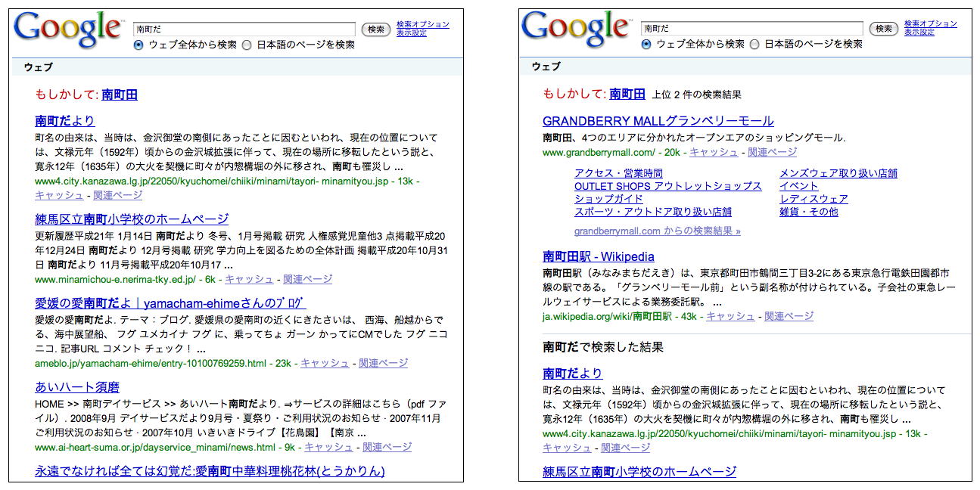Open the 南町だより result on the right page
The height and width of the screenshot is (490, 980).
click(573, 373)
